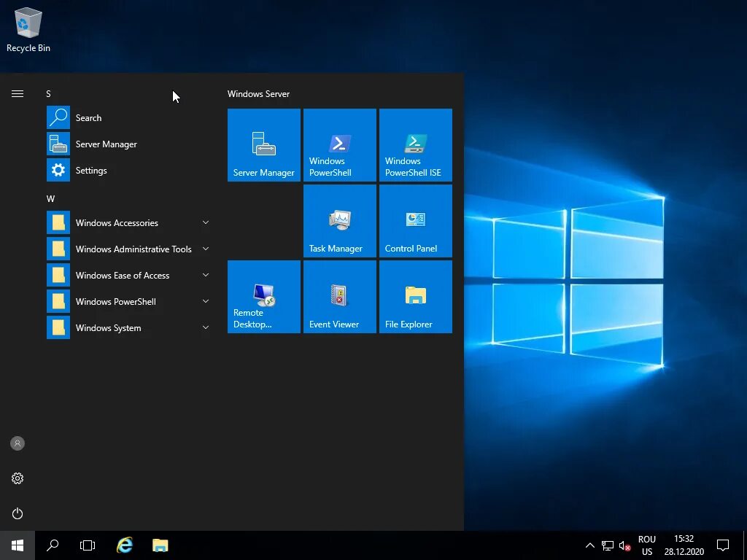The width and height of the screenshot is (747, 560).
Task: Click the letter S group header
Action: [48, 94]
